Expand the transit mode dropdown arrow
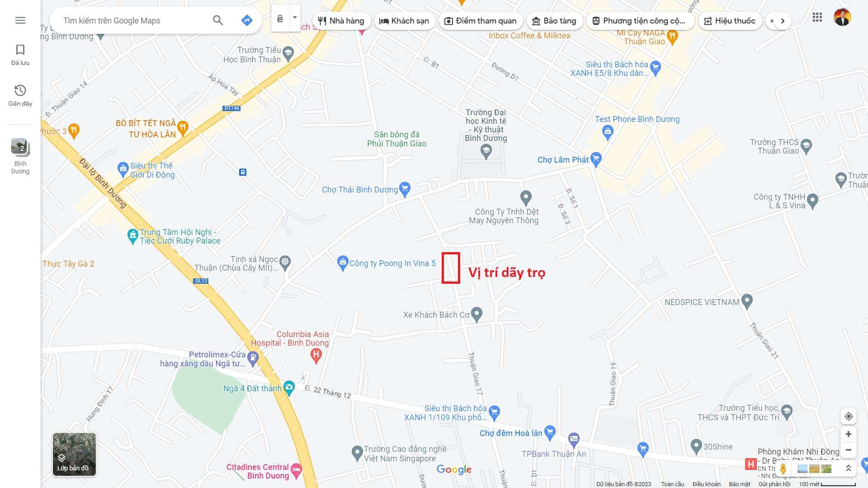Image resolution: width=868 pixels, height=488 pixels. [x=295, y=18]
